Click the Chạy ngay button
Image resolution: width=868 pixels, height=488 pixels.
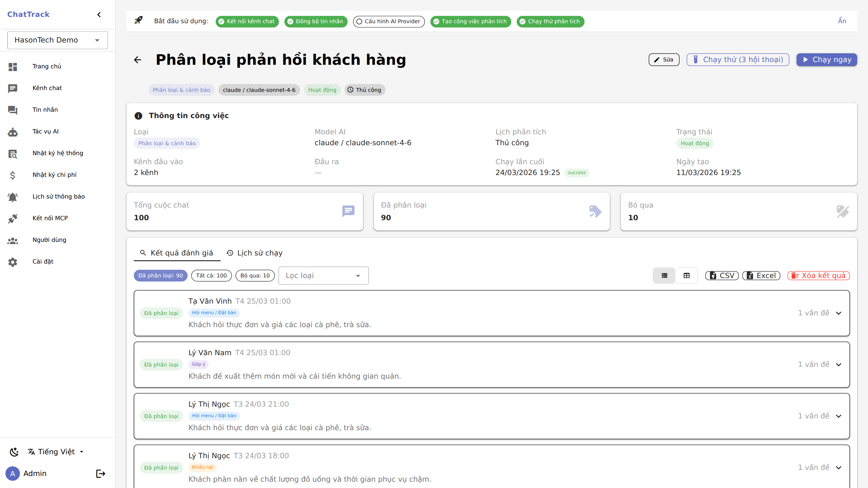tap(826, 60)
